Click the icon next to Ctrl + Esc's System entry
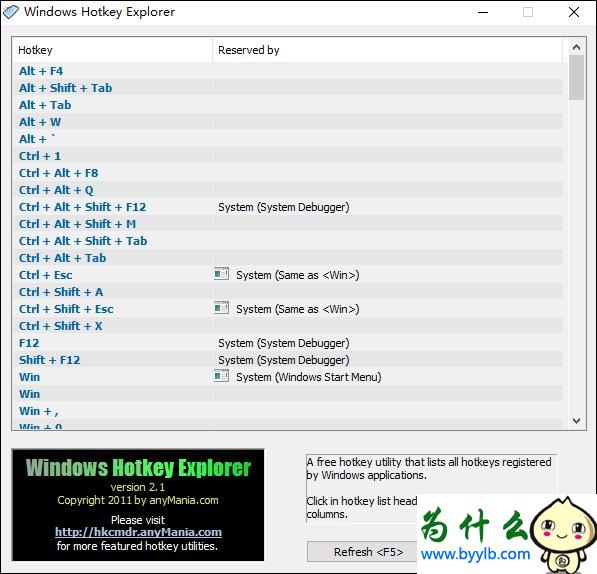Viewport: 597px width, 574px height. [x=221, y=274]
